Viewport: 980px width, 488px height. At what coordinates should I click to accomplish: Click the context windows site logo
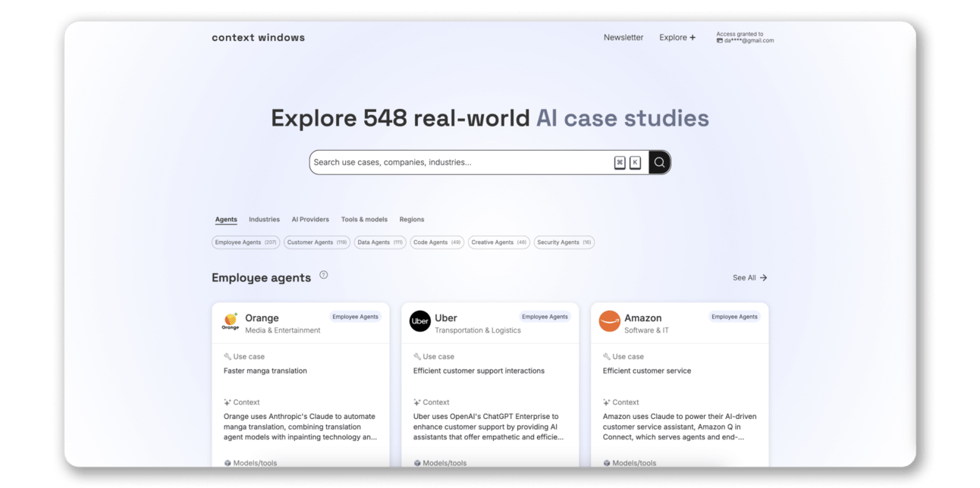coord(259,37)
